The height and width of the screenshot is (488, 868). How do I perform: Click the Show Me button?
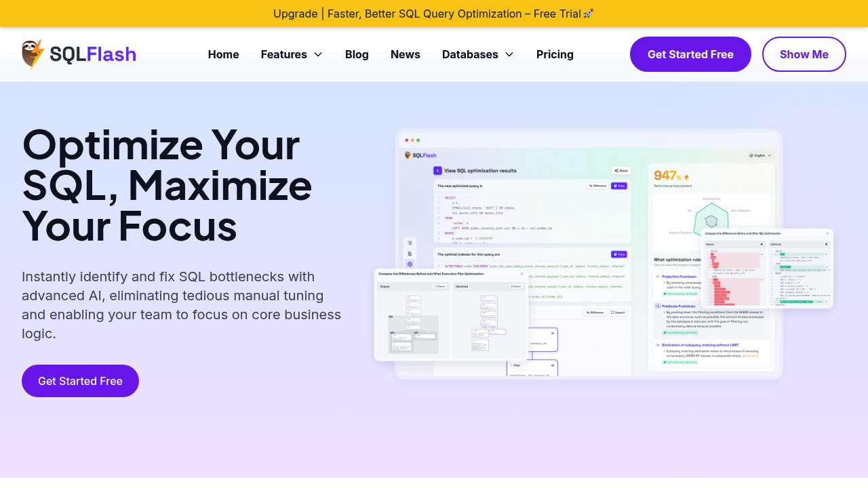coord(804,54)
